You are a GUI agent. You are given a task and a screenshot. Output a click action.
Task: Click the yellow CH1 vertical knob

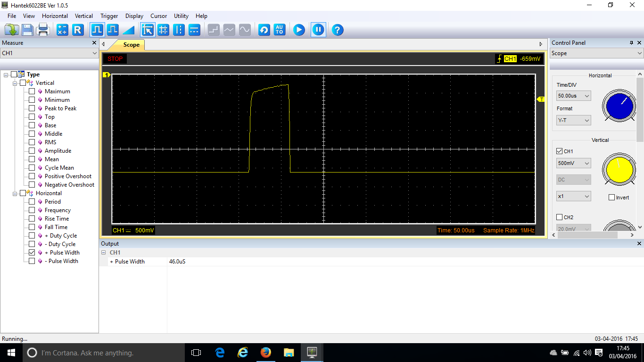[x=619, y=170]
